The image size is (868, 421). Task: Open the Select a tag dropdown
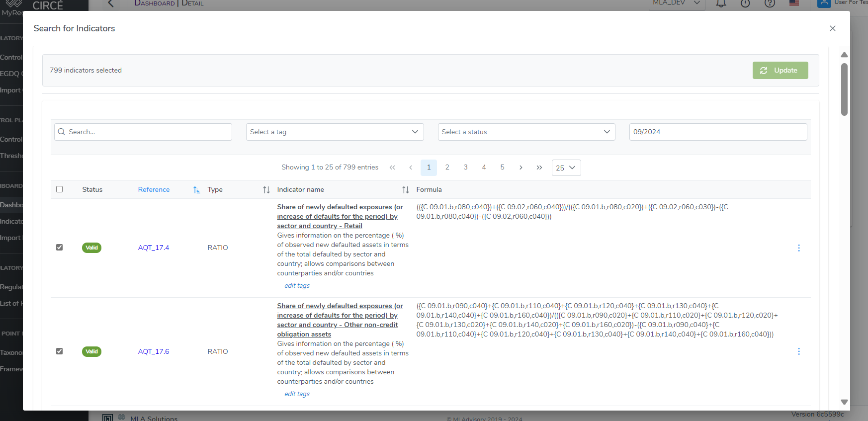tap(335, 132)
